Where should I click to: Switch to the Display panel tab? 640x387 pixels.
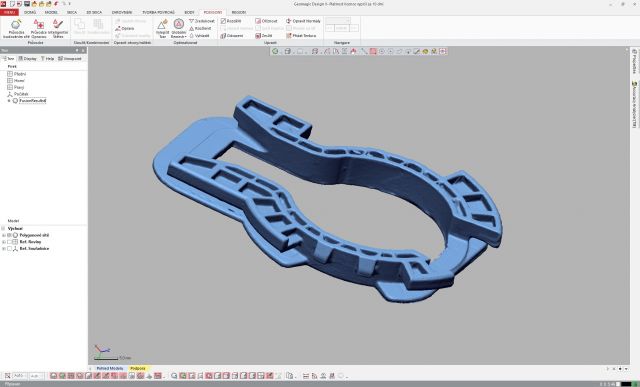(x=27, y=59)
